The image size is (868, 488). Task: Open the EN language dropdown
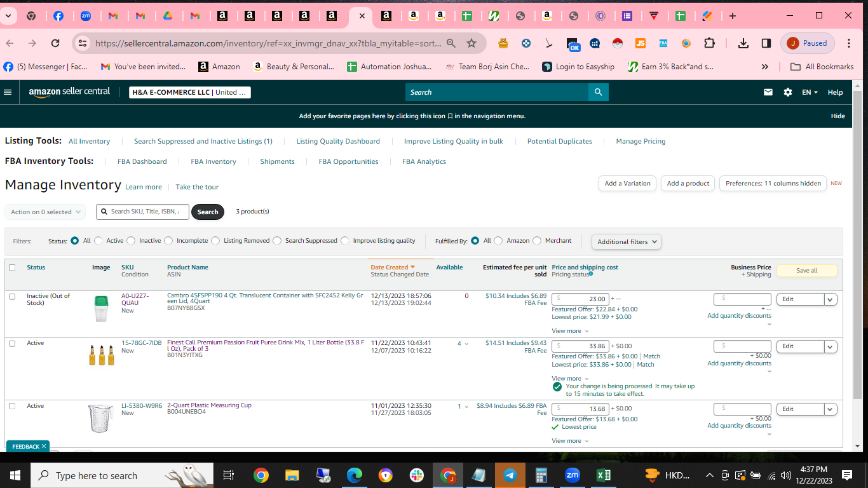[810, 92]
